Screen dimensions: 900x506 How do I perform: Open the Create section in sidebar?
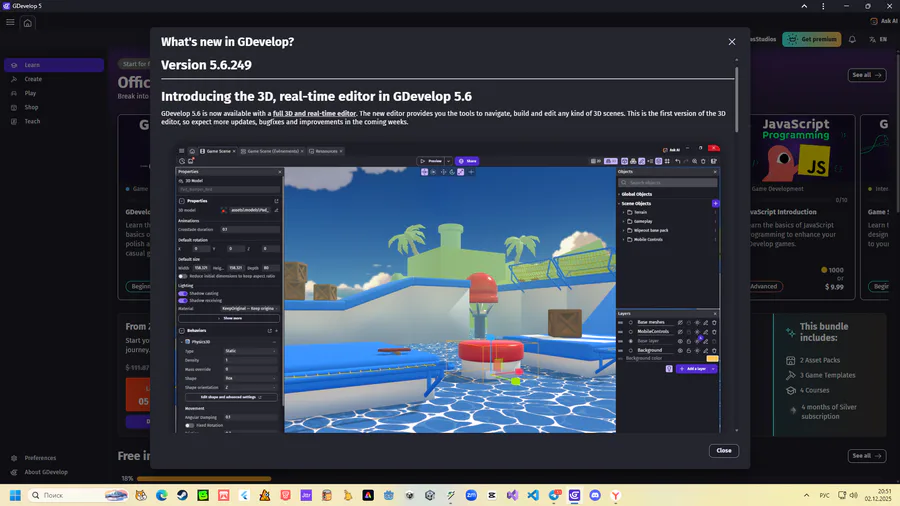(54, 79)
